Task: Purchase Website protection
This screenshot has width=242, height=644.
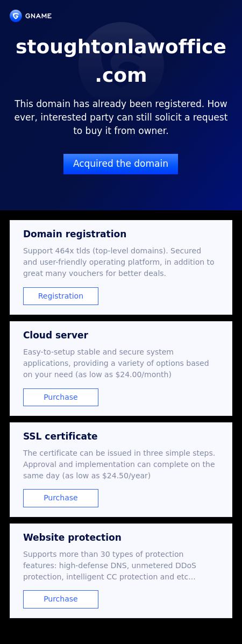Action: pos(61,599)
